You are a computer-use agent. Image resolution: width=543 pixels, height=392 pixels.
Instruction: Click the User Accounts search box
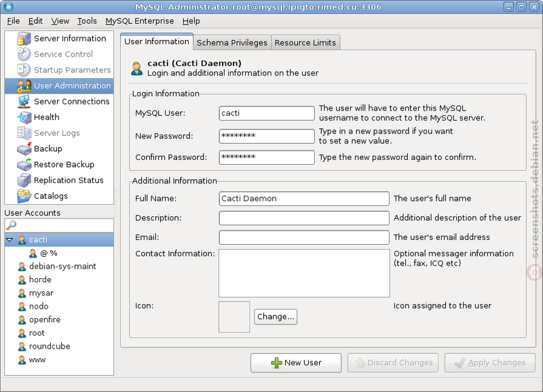[59, 225]
